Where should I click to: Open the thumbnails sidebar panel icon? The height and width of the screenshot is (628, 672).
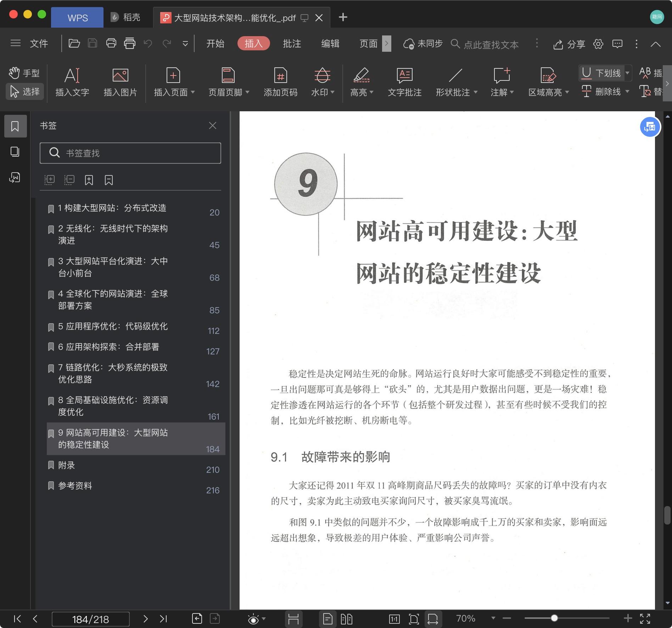(x=15, y=152)
